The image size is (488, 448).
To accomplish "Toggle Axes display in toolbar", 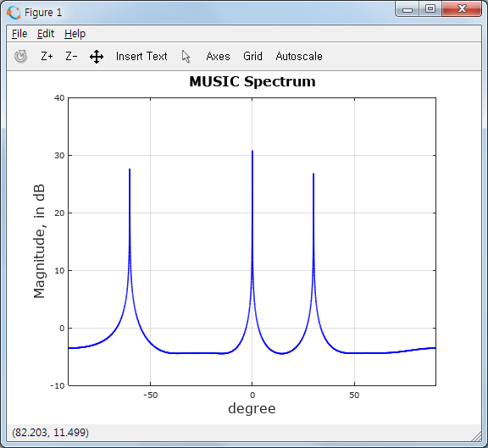I will tap(219, 56).
